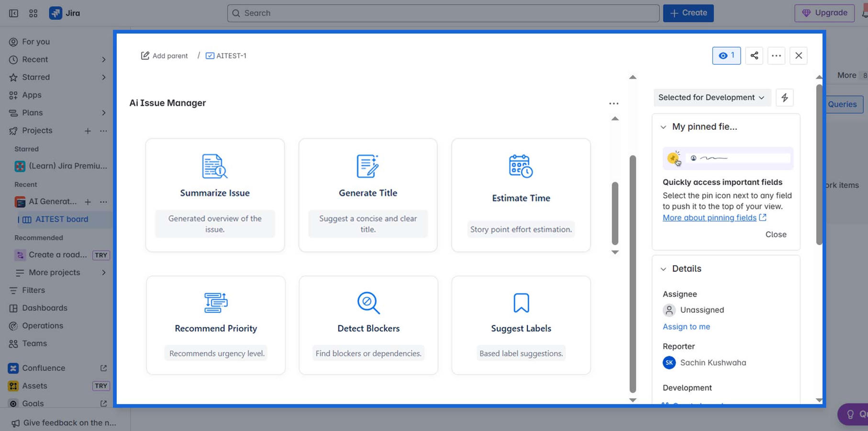Open Apps in the sidebar
This screenshot has width=868, height=431.
point(32,95)
